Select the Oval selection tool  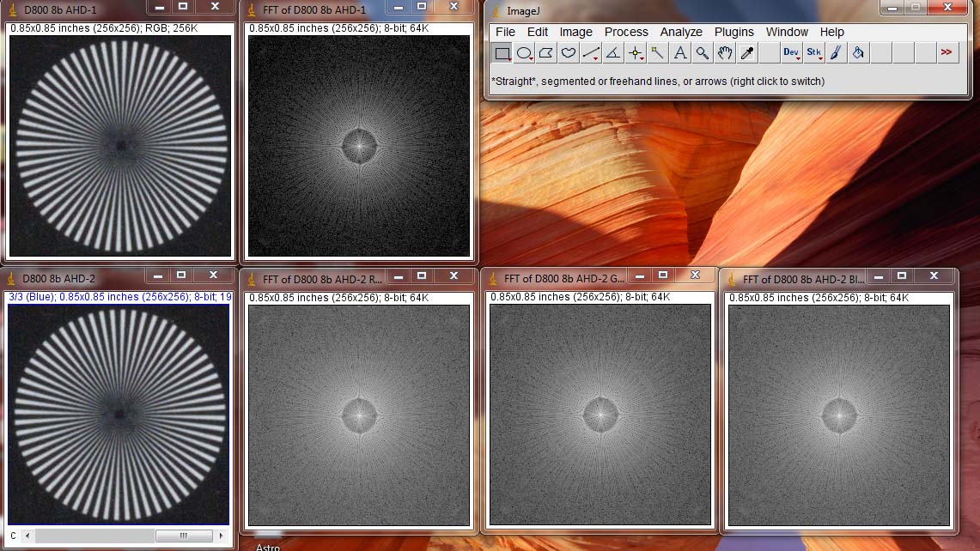coord(524,53)
